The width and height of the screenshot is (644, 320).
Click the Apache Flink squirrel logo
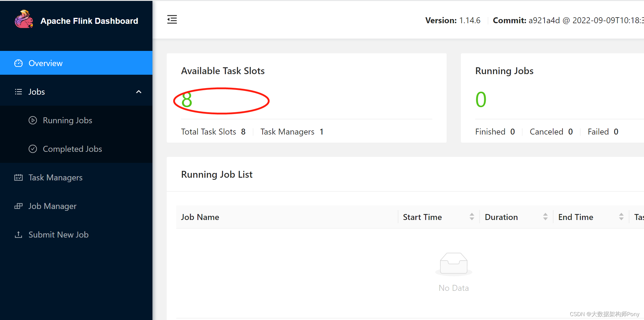[24, 19]
